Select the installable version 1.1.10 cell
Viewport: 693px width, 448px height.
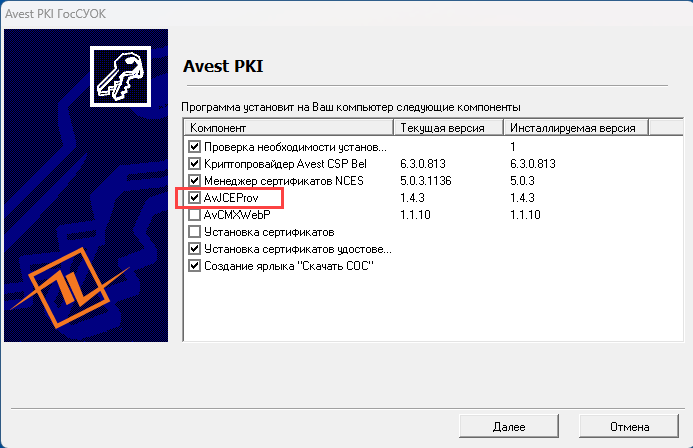524,215
